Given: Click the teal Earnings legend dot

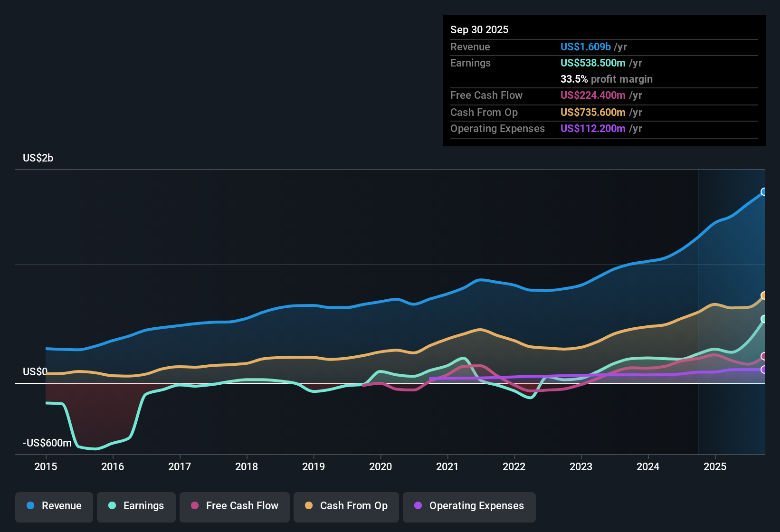Looking at the screenshot, I should tap(112, 506).
